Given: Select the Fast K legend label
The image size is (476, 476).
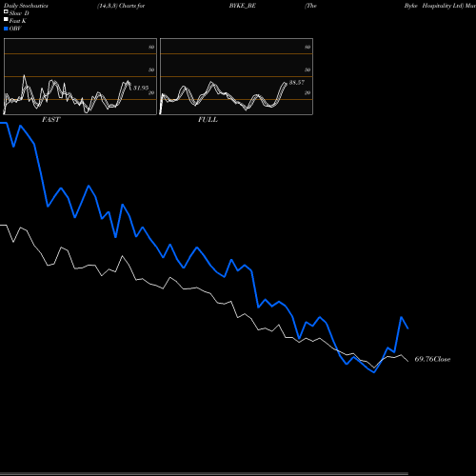Looking at the screenshot, I should pos(18,21).
